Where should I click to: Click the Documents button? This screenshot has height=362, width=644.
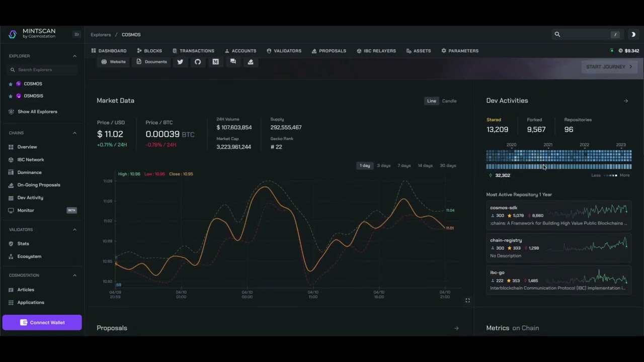(x=152, y=62)
